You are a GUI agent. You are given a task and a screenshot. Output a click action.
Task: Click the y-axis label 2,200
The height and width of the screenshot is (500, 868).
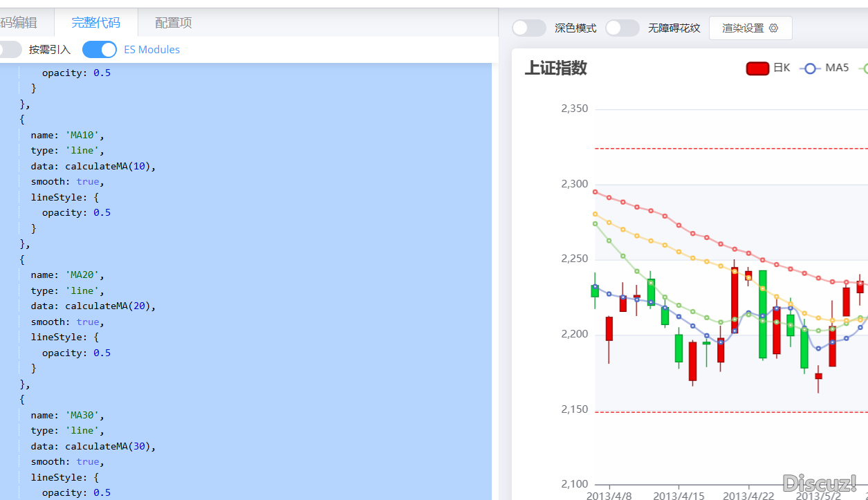(574, 334)
